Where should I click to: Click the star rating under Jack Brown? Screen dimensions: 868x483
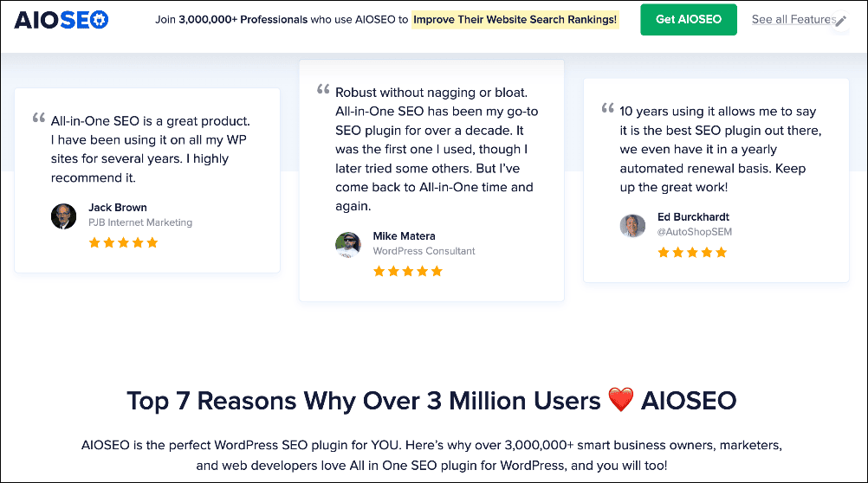tap(124, 242)
